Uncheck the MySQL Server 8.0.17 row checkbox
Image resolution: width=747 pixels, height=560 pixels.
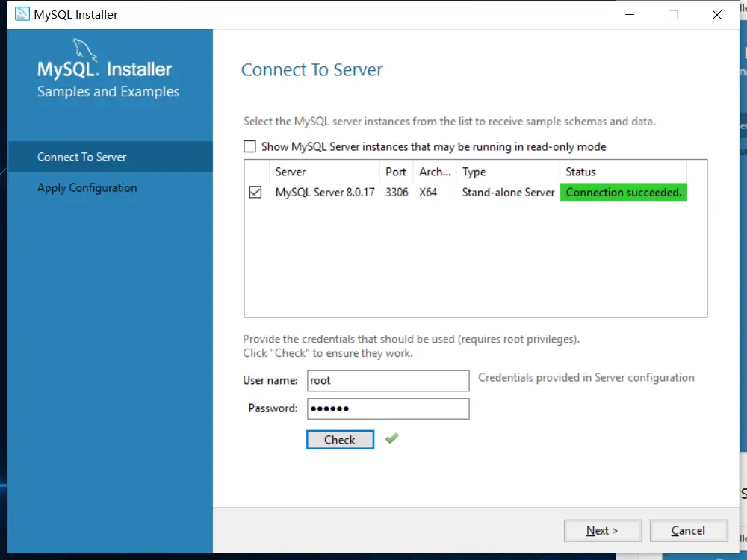tap(255, 193)
